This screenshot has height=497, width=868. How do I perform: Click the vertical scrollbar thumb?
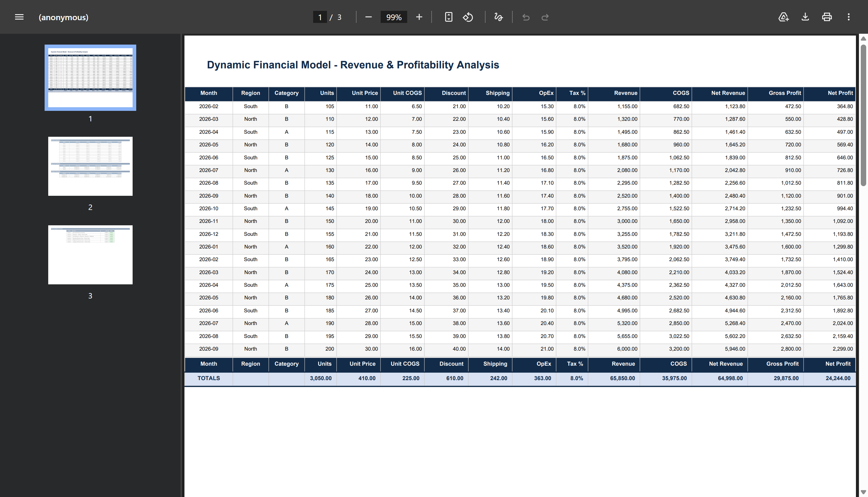tap(863, 115)
